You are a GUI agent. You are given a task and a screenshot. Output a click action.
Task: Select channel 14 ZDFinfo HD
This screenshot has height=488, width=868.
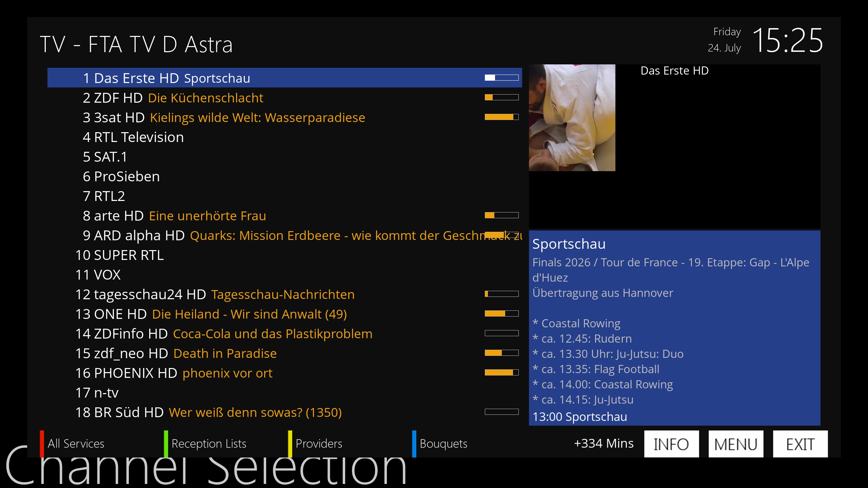284,333
